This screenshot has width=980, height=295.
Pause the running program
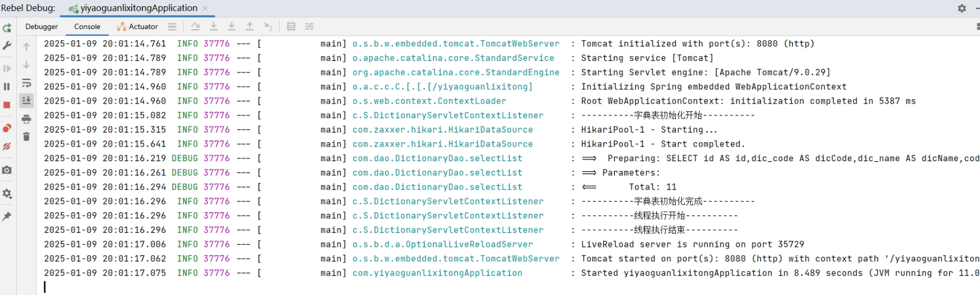pyautogui.click(x=7, y=87)
